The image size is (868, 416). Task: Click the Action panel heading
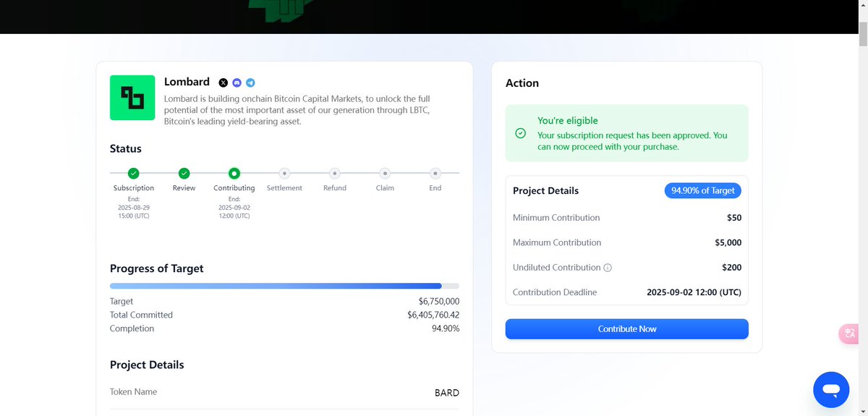522,83
